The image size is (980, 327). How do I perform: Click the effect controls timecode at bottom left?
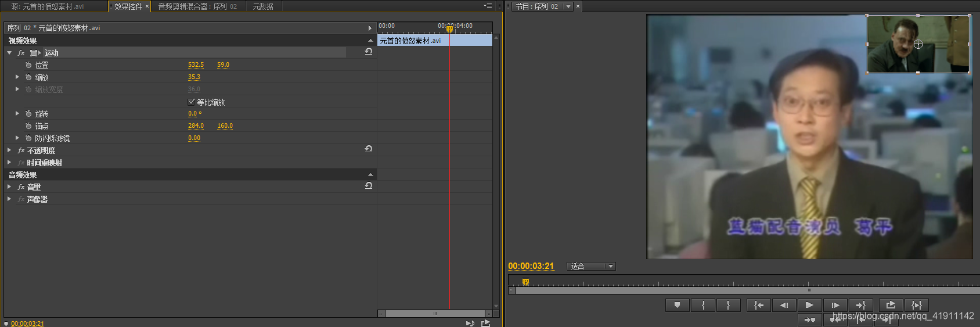point(27,324)
